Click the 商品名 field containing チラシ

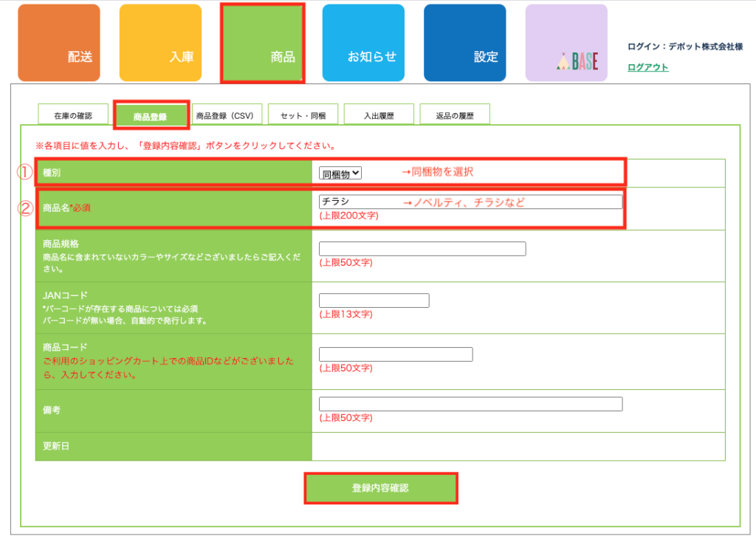point(470,202)
